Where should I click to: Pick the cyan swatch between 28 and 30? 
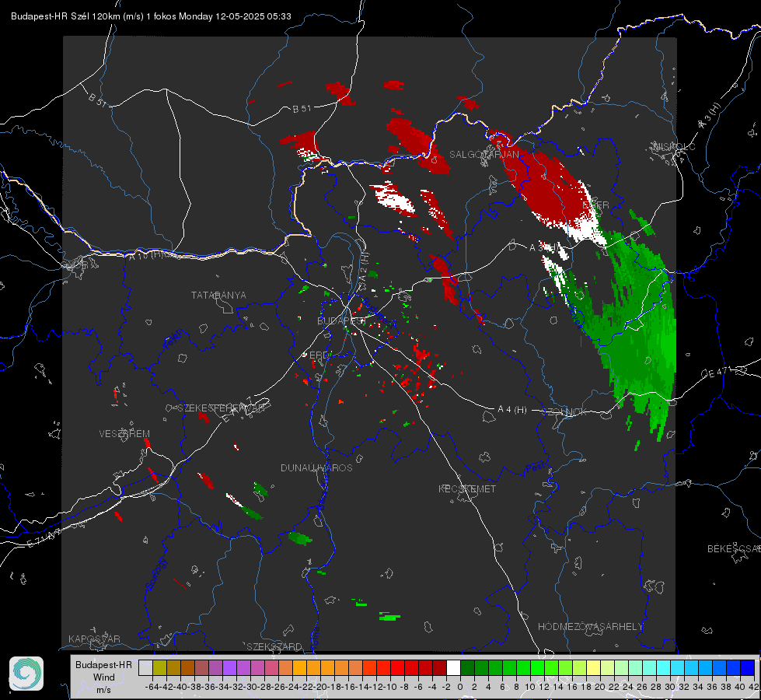pos(664,667)
